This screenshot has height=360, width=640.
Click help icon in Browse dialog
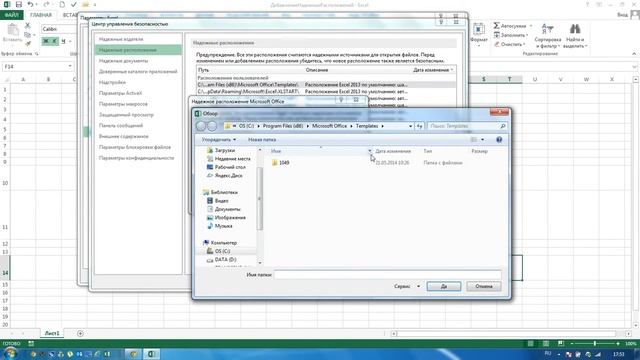(499, 140)
